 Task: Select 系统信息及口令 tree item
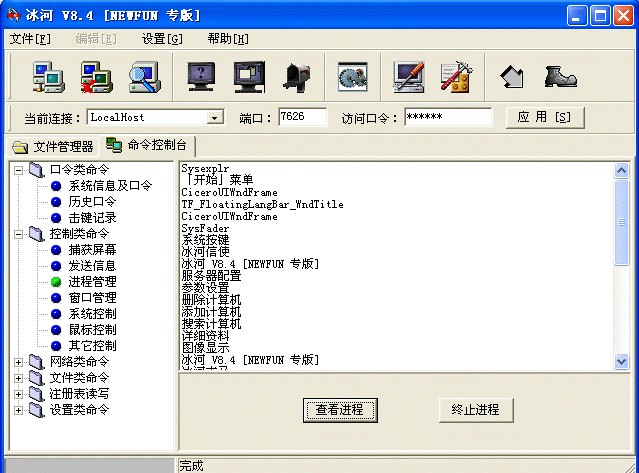[110, 186]
